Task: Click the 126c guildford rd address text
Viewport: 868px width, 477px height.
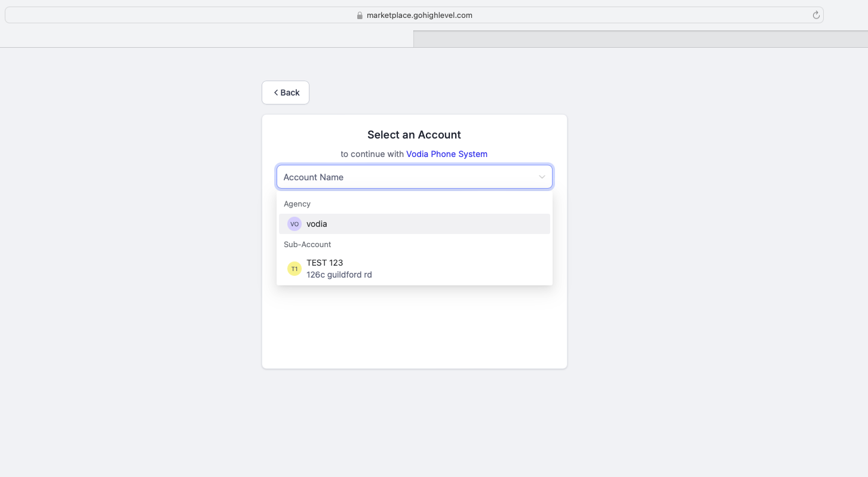Action: tap(339, 275)
